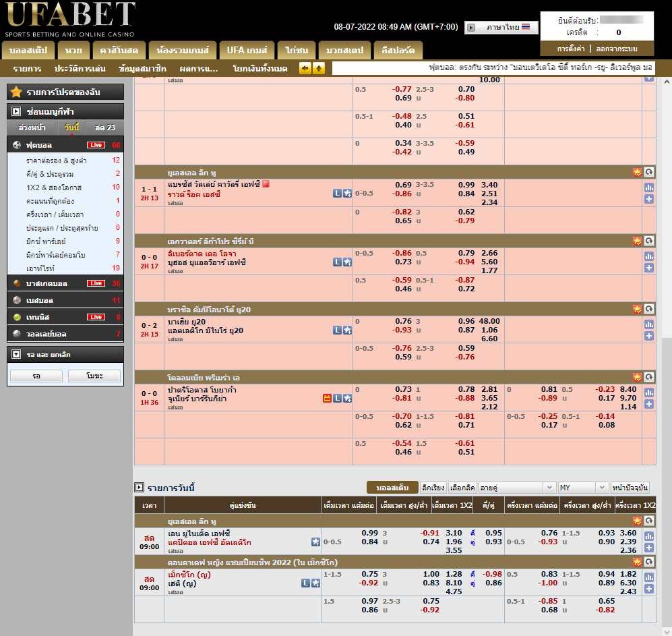Refresh the คอนคาเคฟ หญิง แชมเปี้ยนชิพ 2022 league
Image resolution: width=672 pixels, height=636 pixels.
649,562
